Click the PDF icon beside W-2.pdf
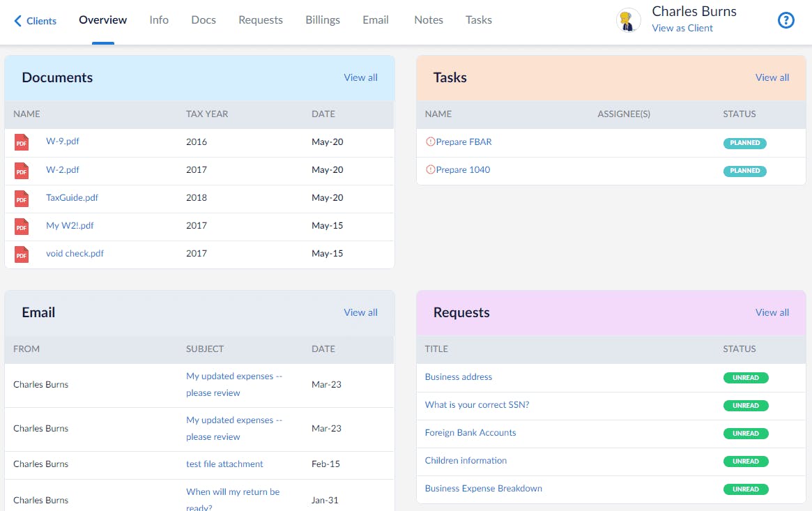The height and width of the screenshot is (511, 812). pyautogui.click(x=22, y=170)
